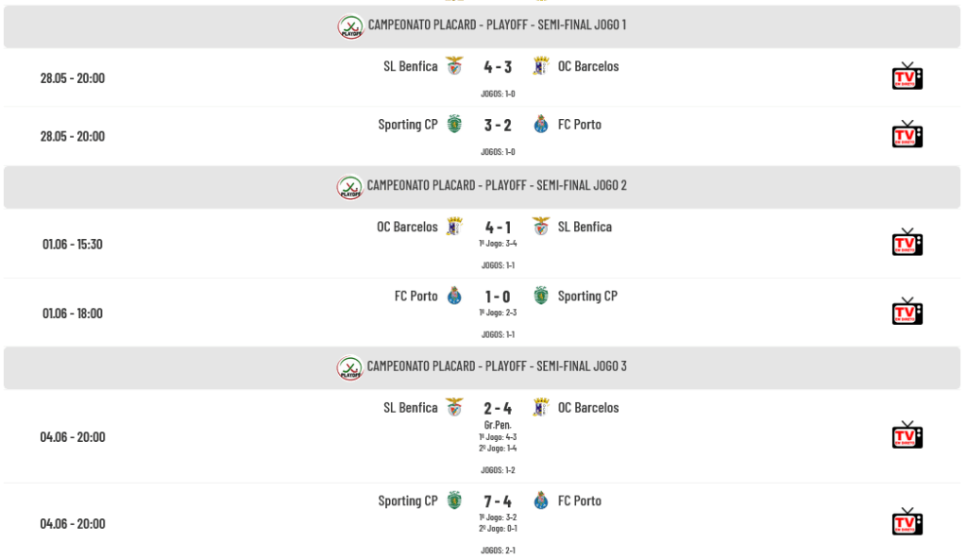Click playoff logo in Semi-Final Jogo 2 header
Screen dimensions: 967x560
(x=349, y=187)
